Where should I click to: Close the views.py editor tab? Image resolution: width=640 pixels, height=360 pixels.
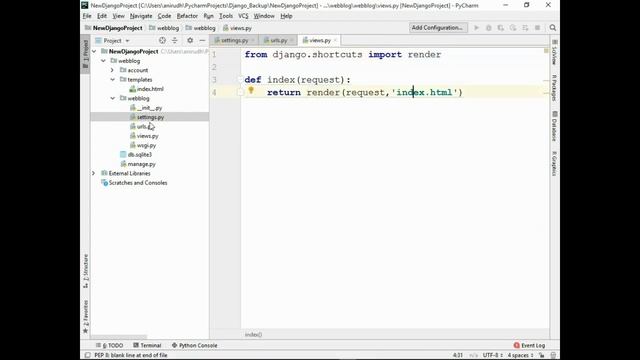[x=335, y=40]
